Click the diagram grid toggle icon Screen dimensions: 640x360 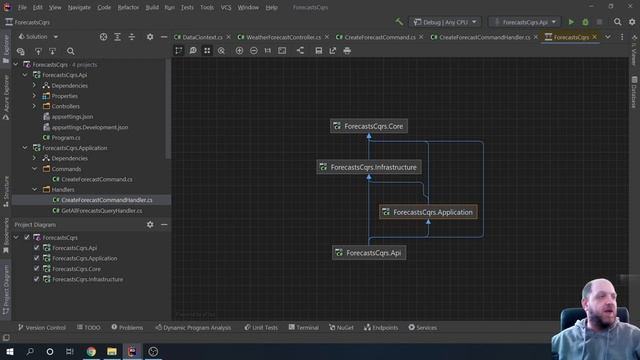pyautogui.click(x=207, y=51)
